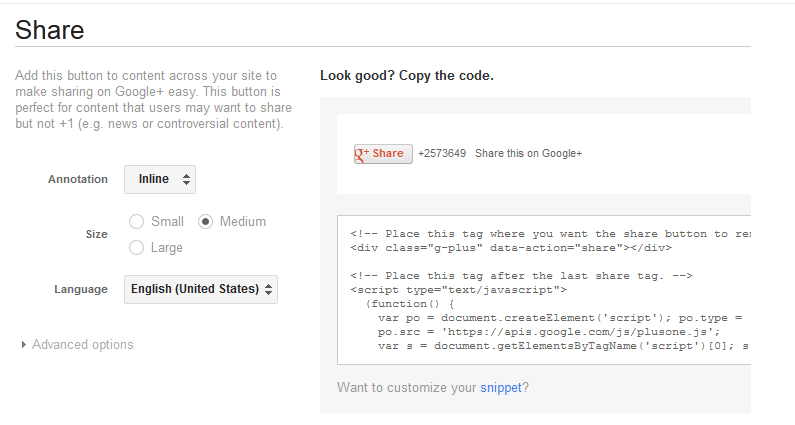Click the +2573649 share count annotation

pyautogui.click(x=442, y=154)
